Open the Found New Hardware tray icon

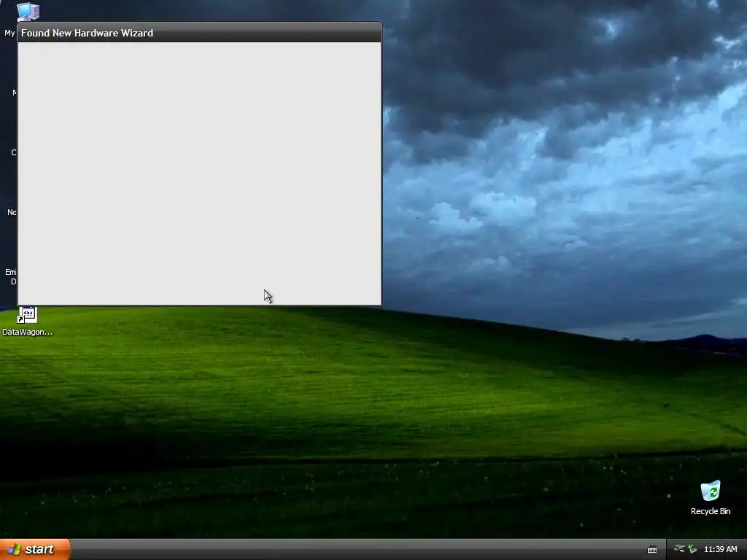click(x=680, y=549)
